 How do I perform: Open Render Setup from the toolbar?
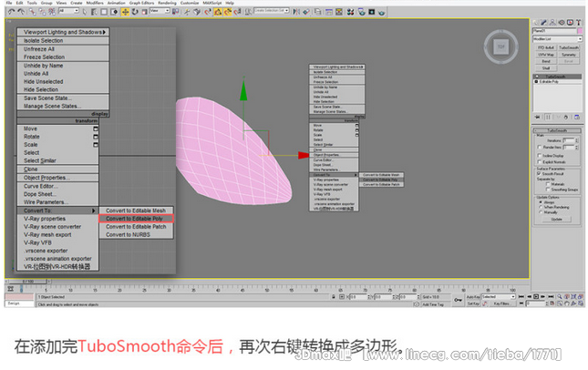pyautogui.click(x=361, y=12)
